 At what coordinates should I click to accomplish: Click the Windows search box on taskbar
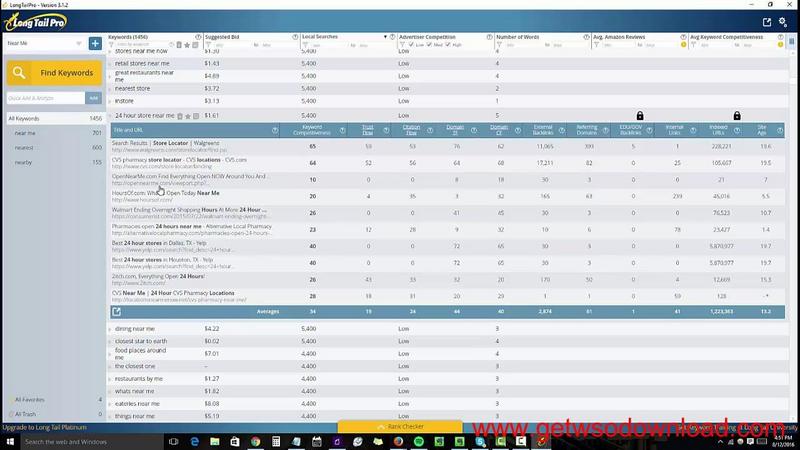tap(92, 442)
